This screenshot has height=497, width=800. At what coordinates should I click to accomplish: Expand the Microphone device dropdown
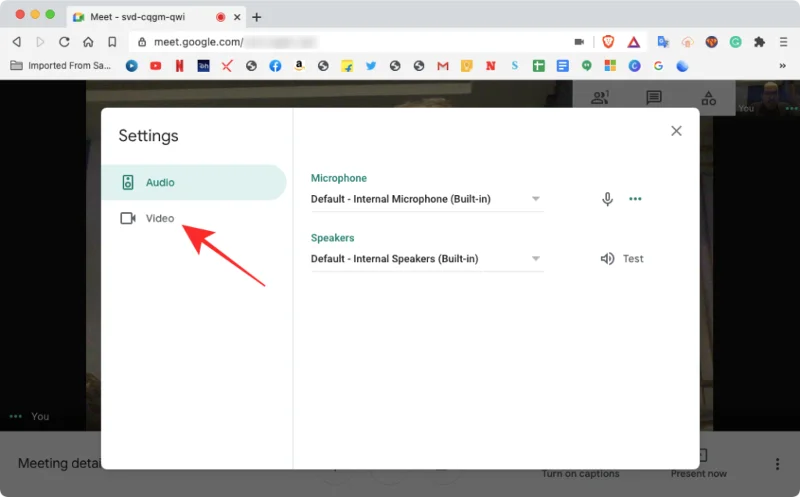(x=427, y=199)
